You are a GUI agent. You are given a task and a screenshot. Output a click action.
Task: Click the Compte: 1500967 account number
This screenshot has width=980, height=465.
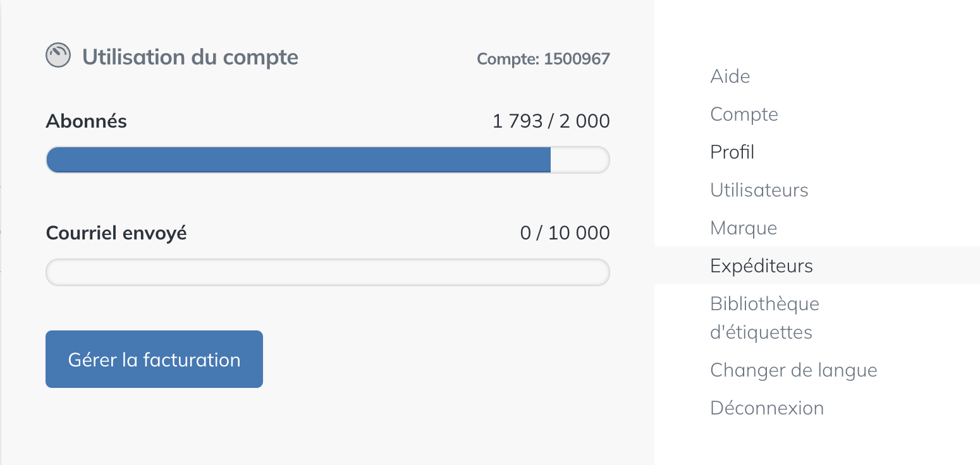point(543,59)
